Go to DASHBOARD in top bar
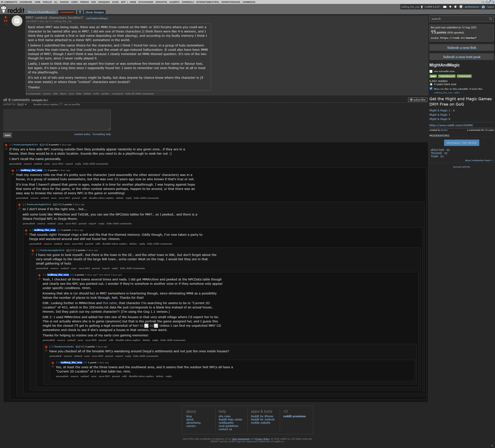The width and height of the screenshot is (495, 448). [26, 2]
